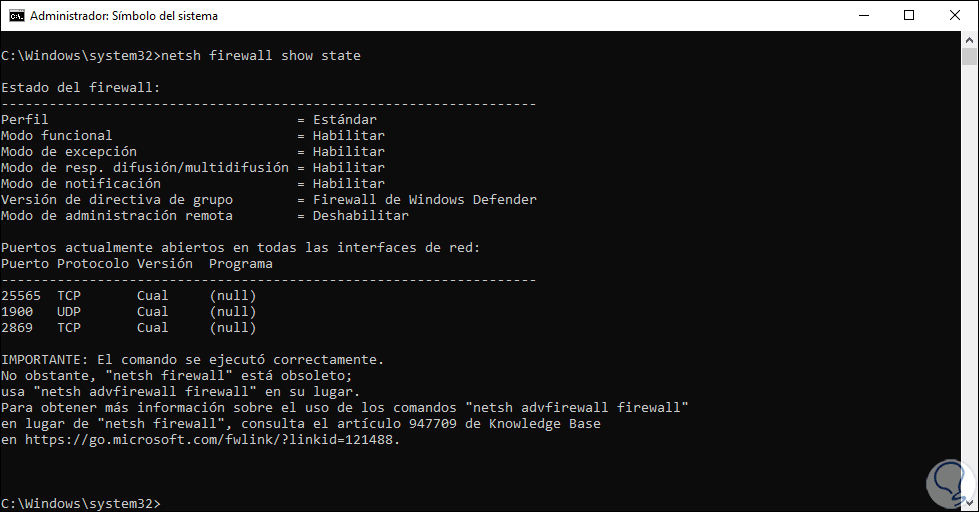
Task: Click the 'Firewall de Windows Defender' value
Action: (x=424, y=200)
